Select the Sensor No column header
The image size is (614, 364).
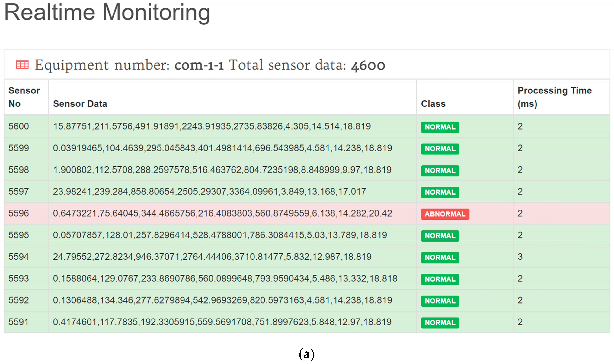tap(24, 97)
